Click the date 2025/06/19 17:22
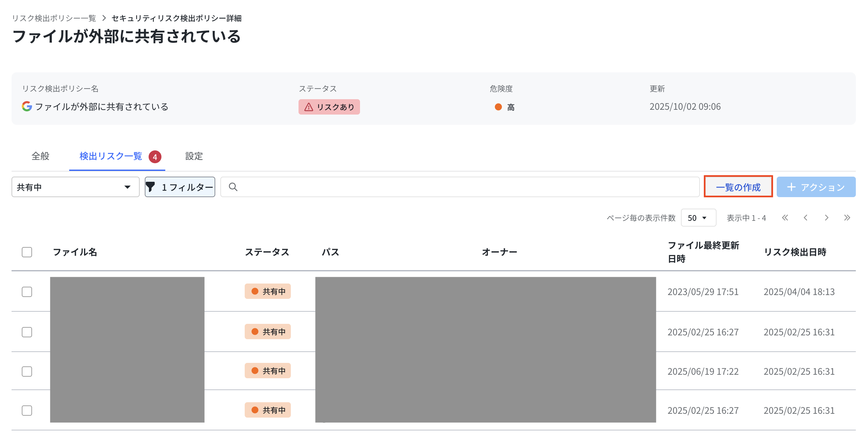 (703, 371)
